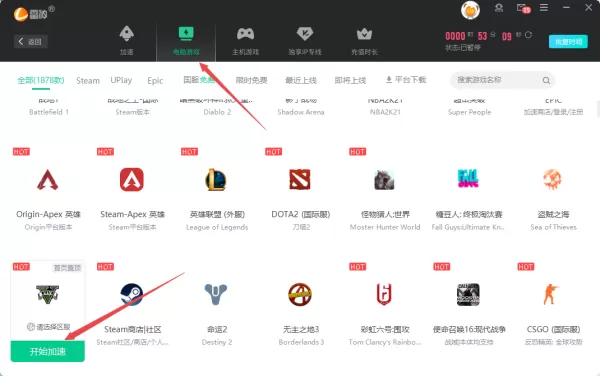Select the GTA V game icon
This screenshot has height=376, width=600.
47,294
